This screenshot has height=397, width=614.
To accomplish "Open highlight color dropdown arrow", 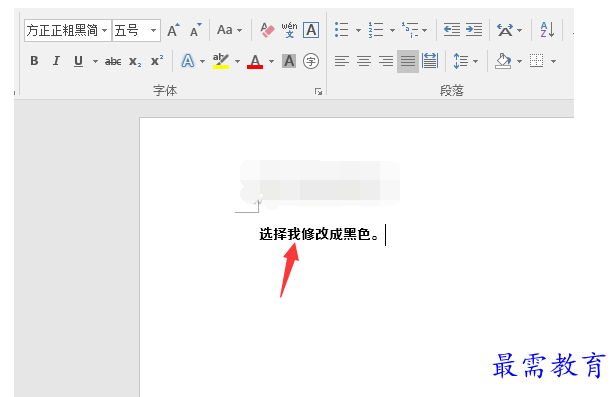I will click(x=237, y=61).
